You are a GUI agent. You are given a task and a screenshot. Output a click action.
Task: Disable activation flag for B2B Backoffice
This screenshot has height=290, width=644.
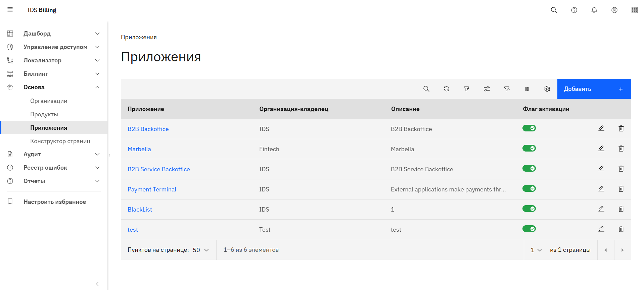pos(529,128)
